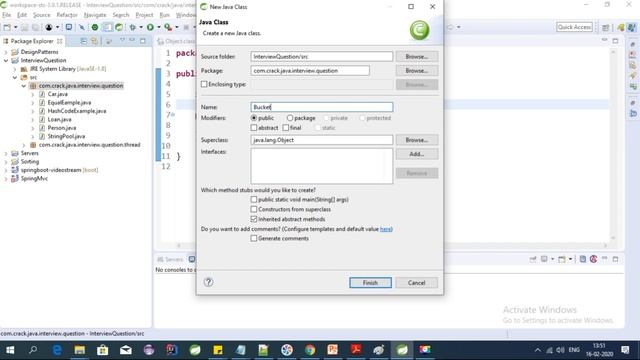
Task: Click the New file toolbar icon in Eclipse
Action: pos(7,27)
